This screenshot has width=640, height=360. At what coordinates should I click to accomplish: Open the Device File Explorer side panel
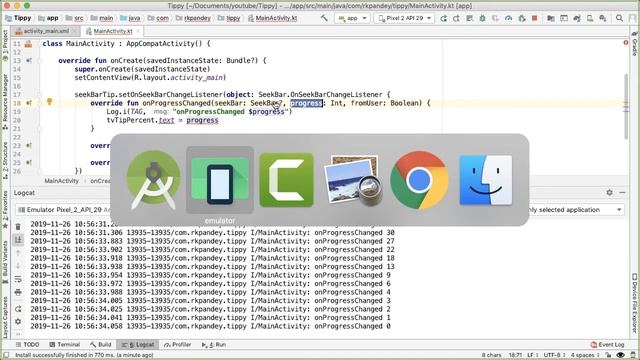635,304
